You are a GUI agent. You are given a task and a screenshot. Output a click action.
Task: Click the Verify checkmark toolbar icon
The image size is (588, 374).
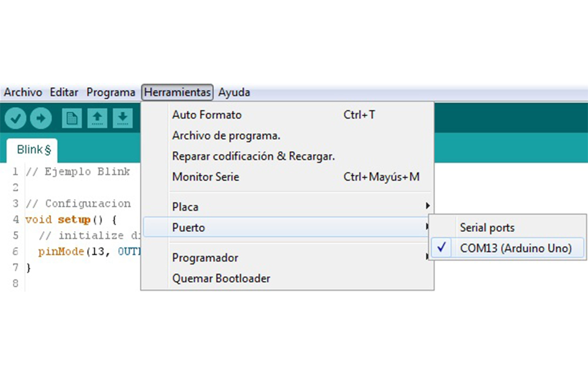coord(15,118)
